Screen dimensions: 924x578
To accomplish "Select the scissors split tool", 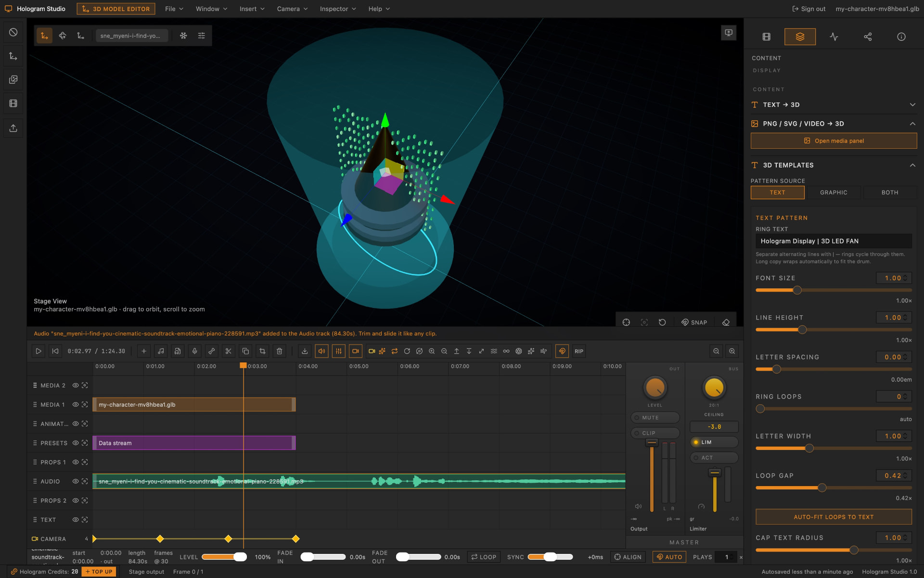I will point(228,351).
